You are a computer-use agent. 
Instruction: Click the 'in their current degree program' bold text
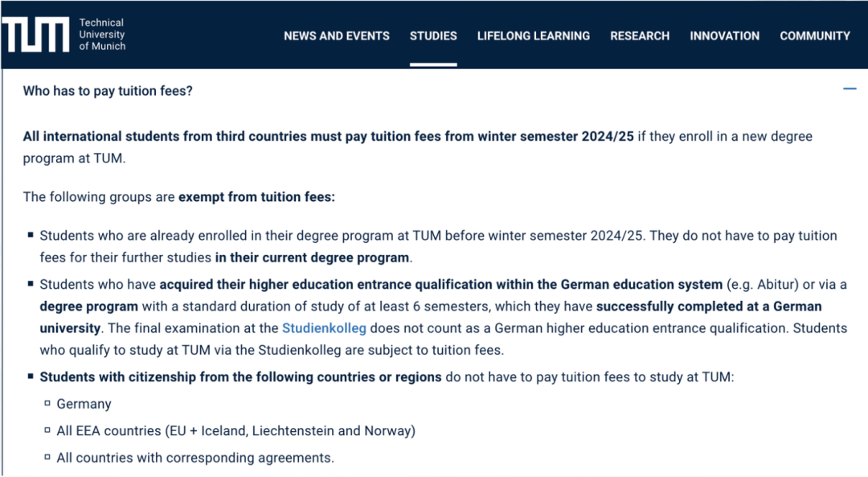(x=312, y=257)
